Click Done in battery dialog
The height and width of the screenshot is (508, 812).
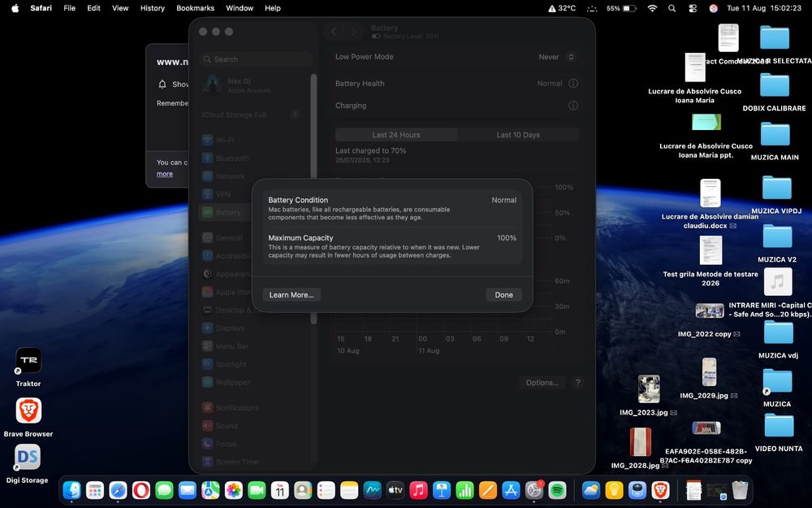[504, 295]
